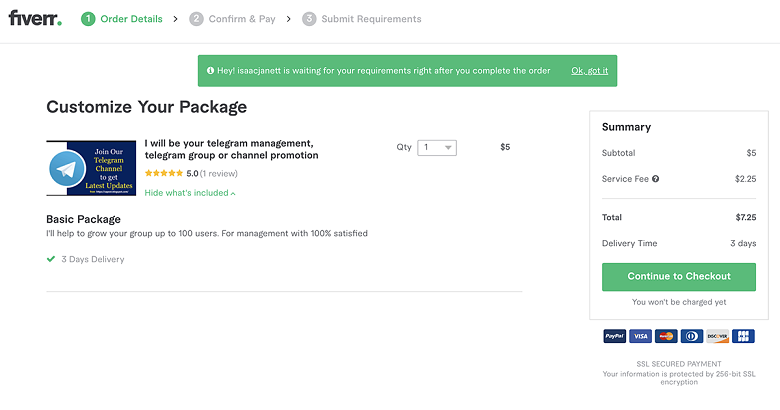Select the Confirm & Pay step
This screenshot has height=410, width=780.
[x=232, y=19]
